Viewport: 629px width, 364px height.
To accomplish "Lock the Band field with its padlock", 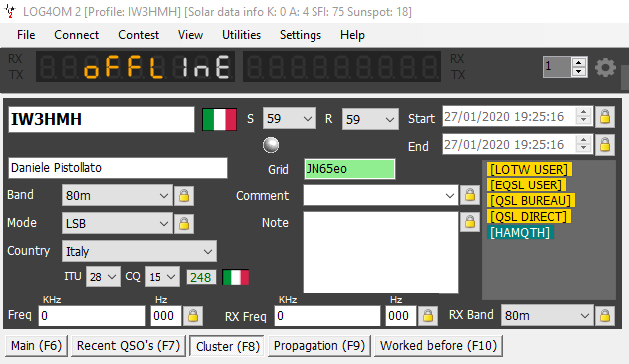I will [184, 196].
